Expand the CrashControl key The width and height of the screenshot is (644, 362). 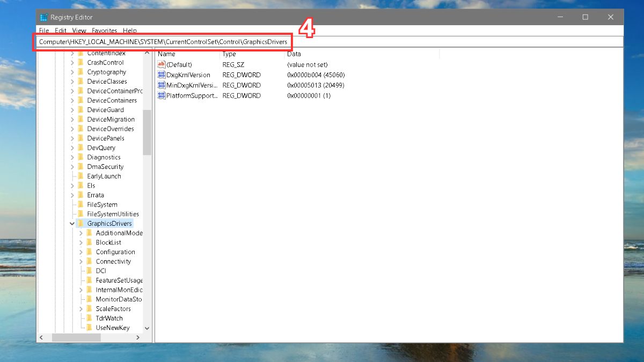[72, 62]
